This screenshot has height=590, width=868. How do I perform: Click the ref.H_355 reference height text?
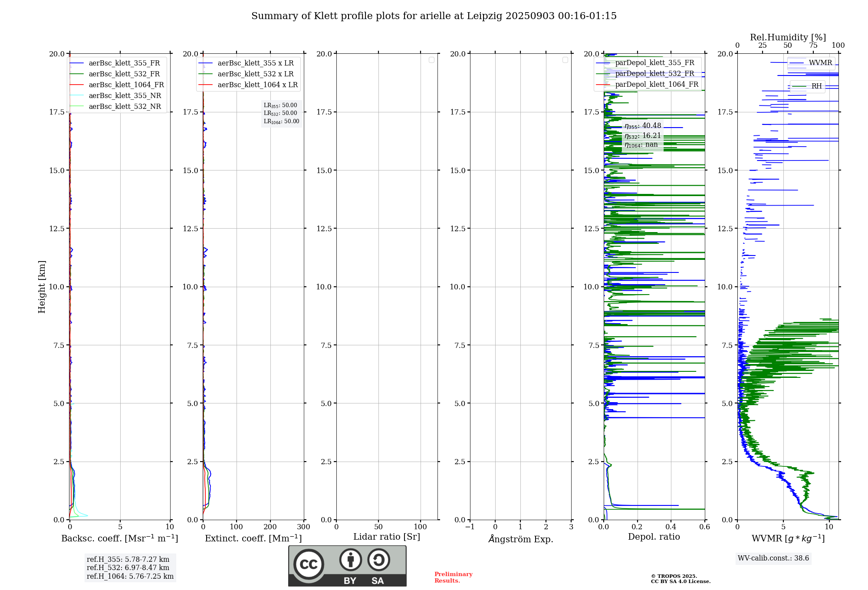tap(128, 559)
